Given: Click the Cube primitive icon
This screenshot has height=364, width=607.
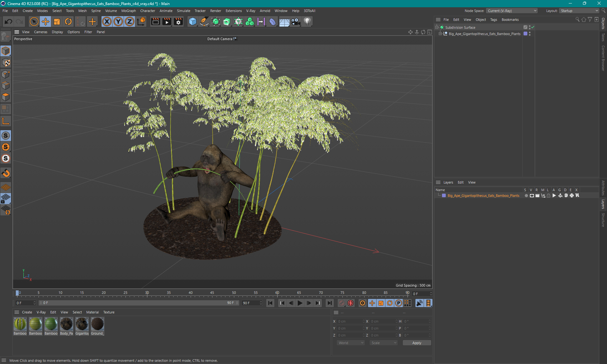Looking at the screenshot, I should (x=193, y=21).
